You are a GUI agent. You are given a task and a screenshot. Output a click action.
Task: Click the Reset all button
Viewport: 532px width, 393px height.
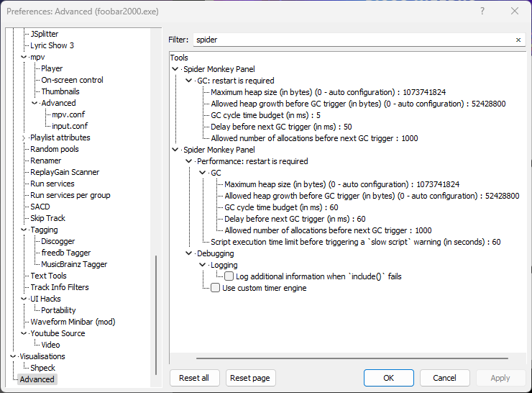[x=194, y=378]
